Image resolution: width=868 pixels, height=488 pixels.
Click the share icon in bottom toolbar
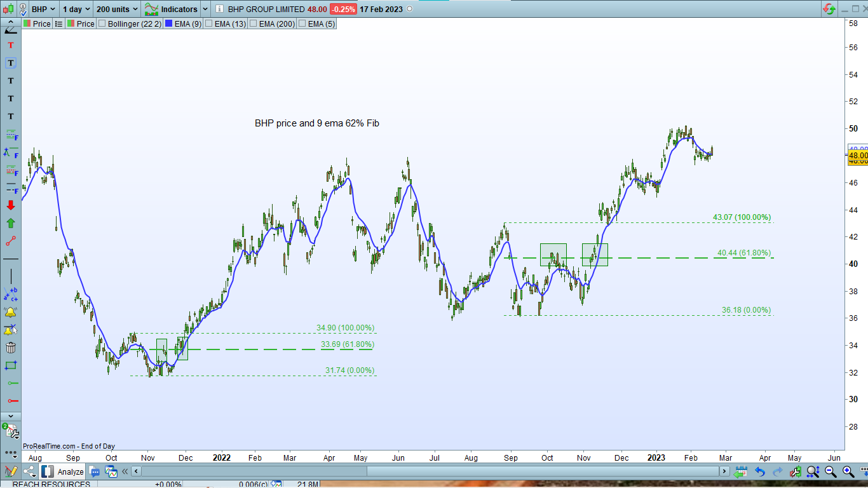pyautogui.click(x=29, y=471)
